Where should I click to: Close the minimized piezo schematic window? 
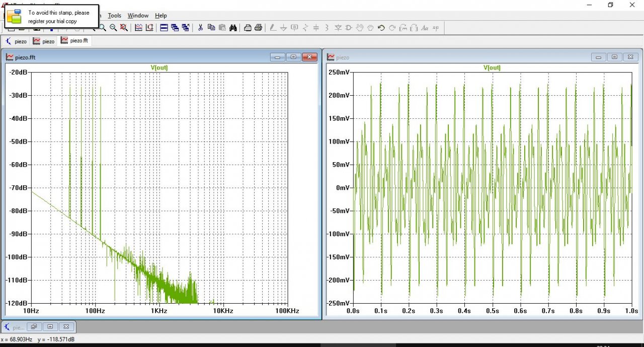66,326
